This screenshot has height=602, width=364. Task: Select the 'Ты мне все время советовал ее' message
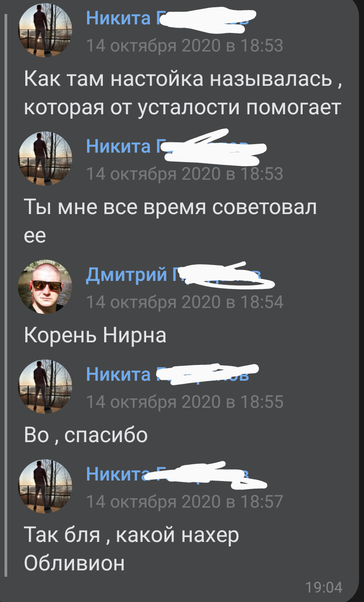(170, 221)
